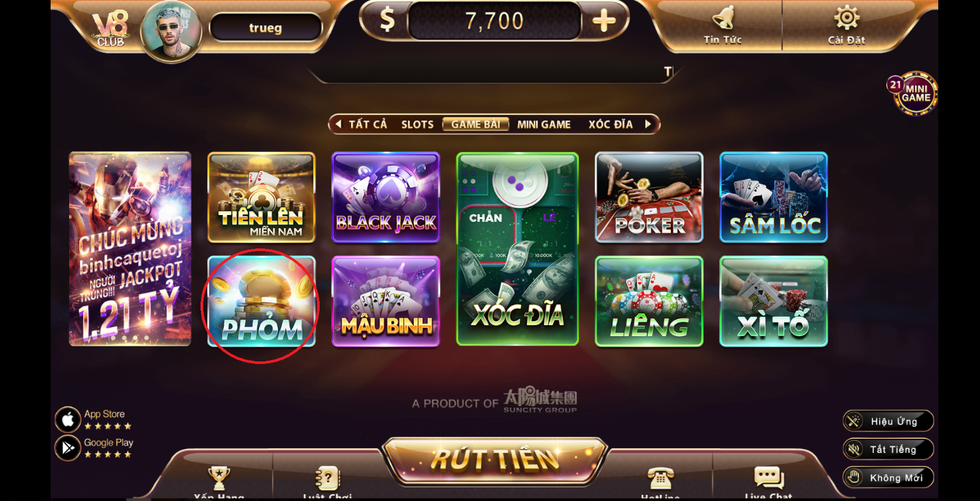Toggle Không Mời invite option
Image resolution: width=980 pixels, height=501 pixels.
click(888, 477)
